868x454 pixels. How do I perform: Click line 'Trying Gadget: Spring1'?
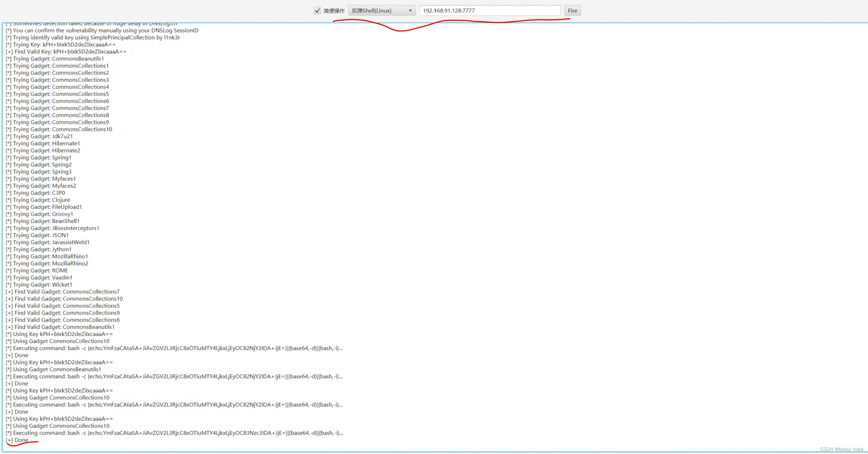point(38,158)
